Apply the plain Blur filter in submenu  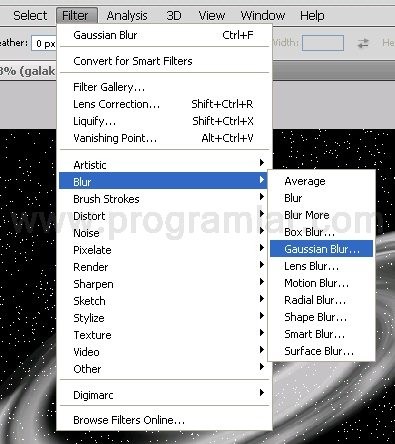[321, 198]
